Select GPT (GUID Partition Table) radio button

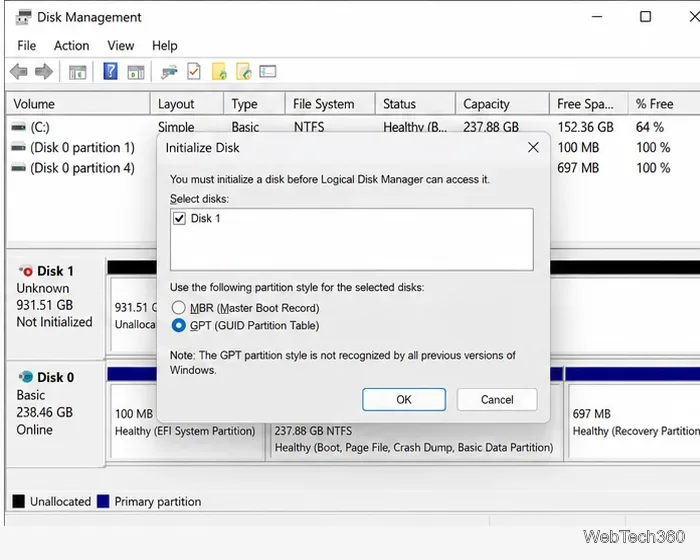click(179, 325)
